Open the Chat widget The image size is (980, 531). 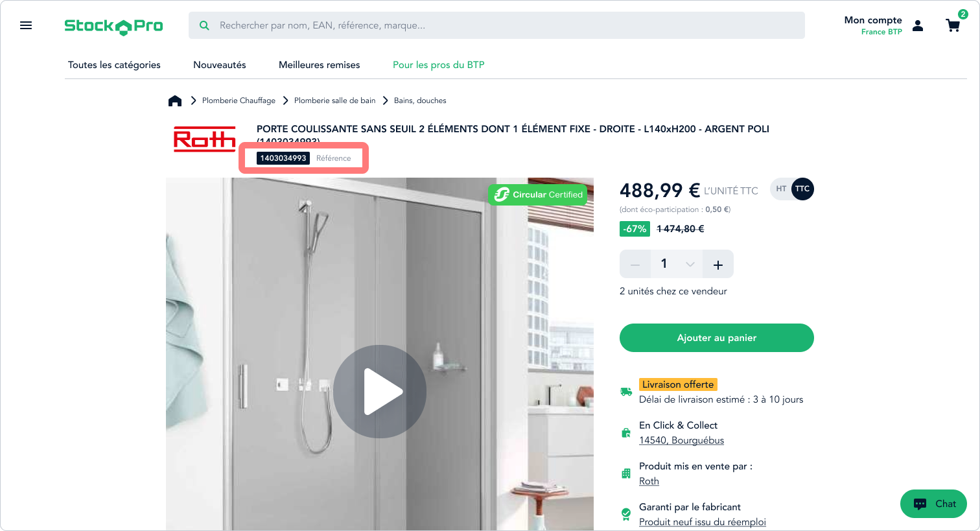point(933,504)
